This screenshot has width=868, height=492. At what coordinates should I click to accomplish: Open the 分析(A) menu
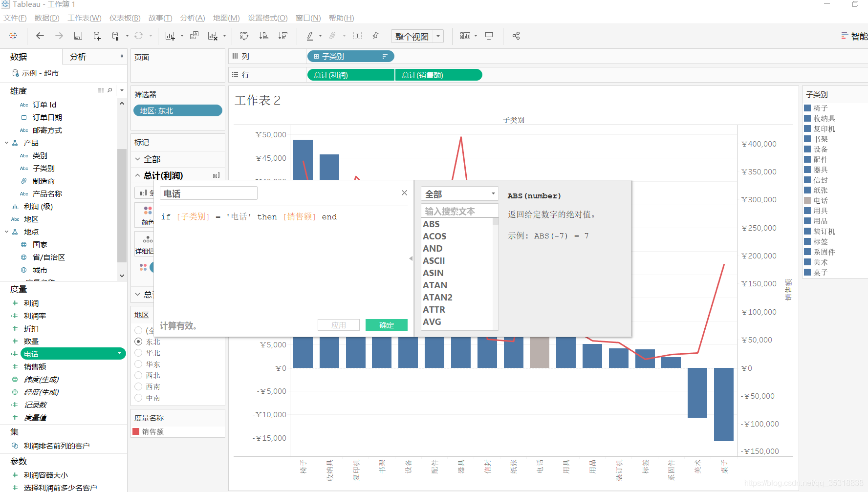pos(193,18)
